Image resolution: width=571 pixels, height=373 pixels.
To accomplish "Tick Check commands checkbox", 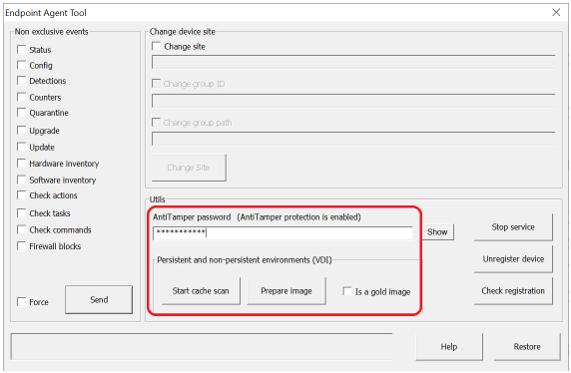I will tap(21, 229).
